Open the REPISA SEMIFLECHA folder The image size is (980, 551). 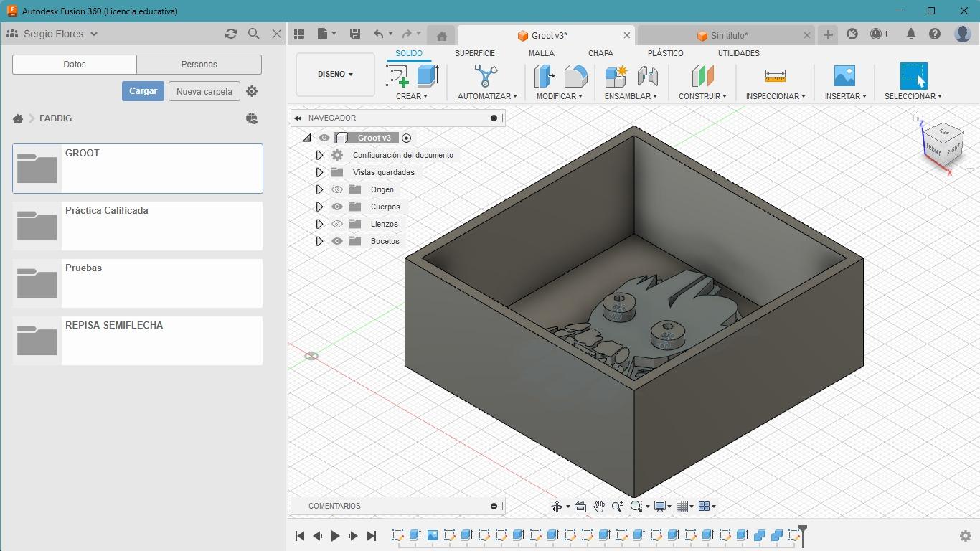[138, 341]
